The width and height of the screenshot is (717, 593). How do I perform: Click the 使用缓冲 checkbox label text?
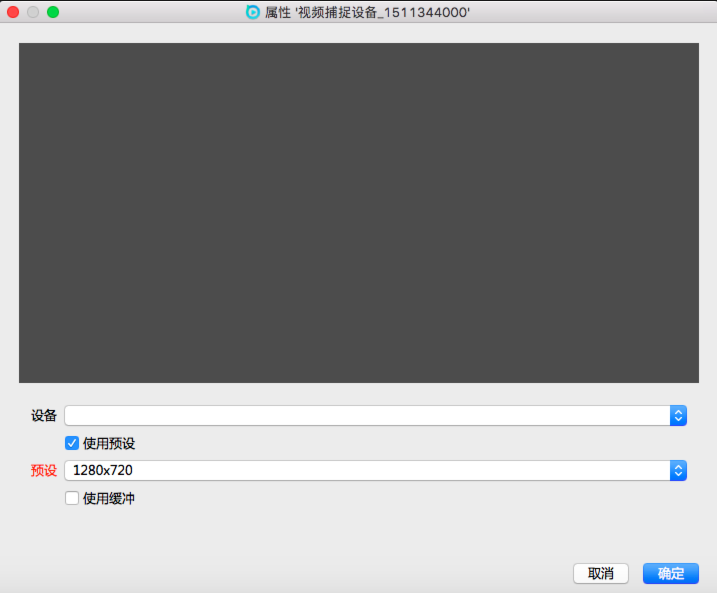click(x=109, y=498)
